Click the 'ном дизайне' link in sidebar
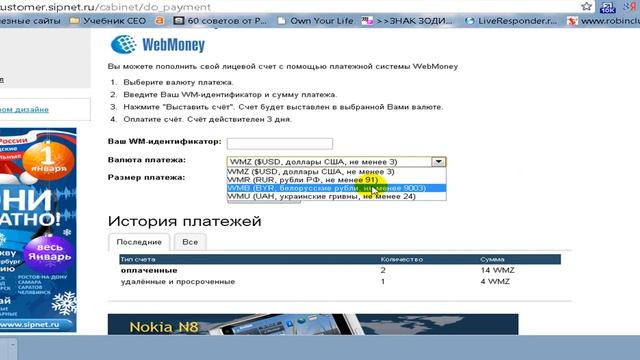This screenshot has height=360, width=640. 24,109
